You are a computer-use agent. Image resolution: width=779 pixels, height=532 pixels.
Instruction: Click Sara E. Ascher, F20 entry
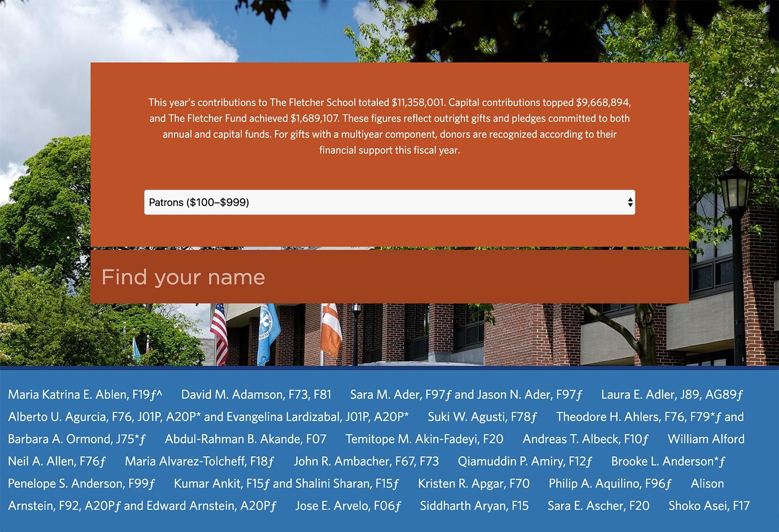598,506
